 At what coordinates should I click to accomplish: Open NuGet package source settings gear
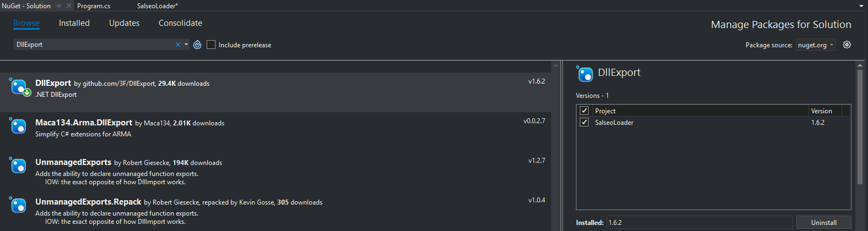tap(847, 45)
